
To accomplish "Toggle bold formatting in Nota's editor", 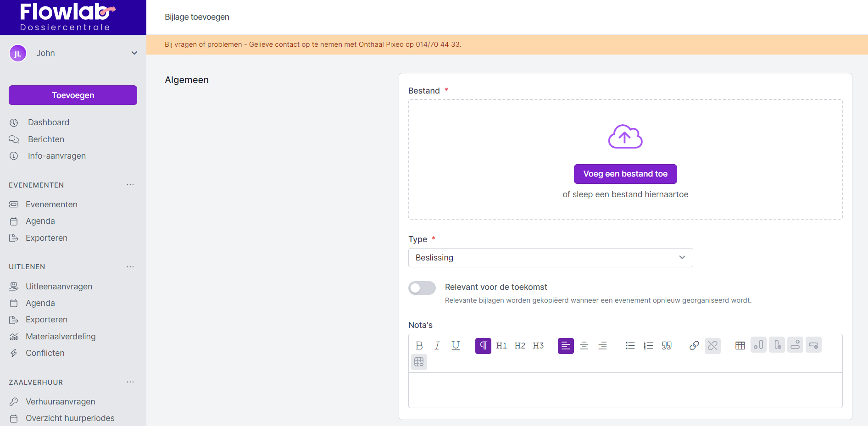I will [x=419, y=345].
